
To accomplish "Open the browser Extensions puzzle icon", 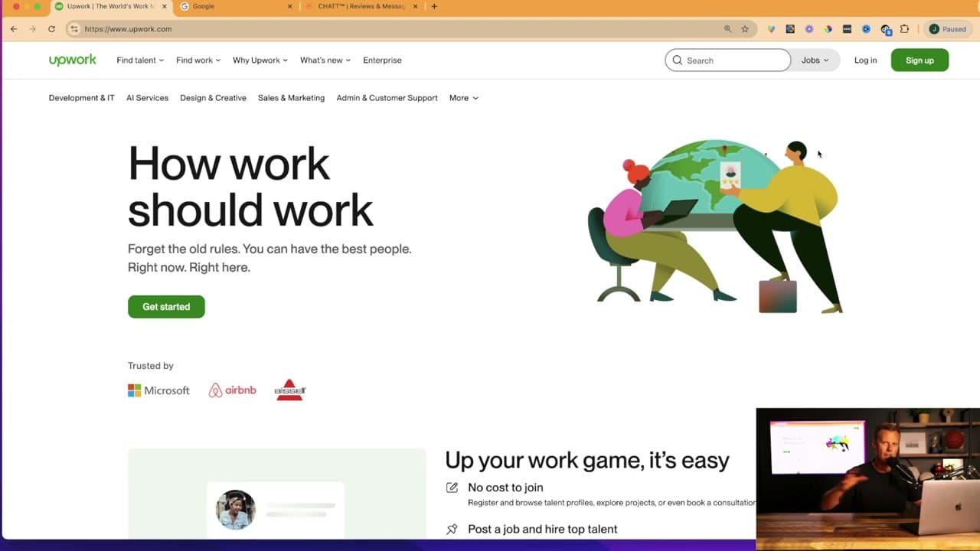I will pos(904,29).
